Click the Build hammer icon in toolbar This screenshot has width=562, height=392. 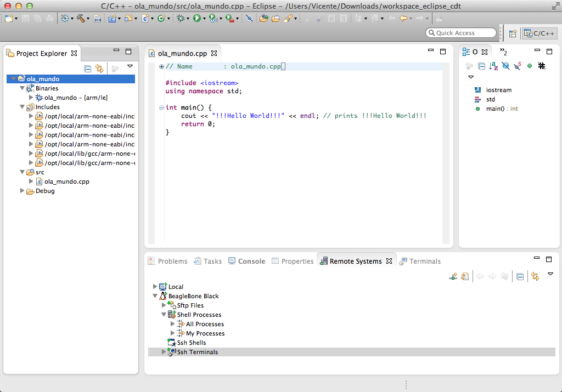click(x=81, y=18)
